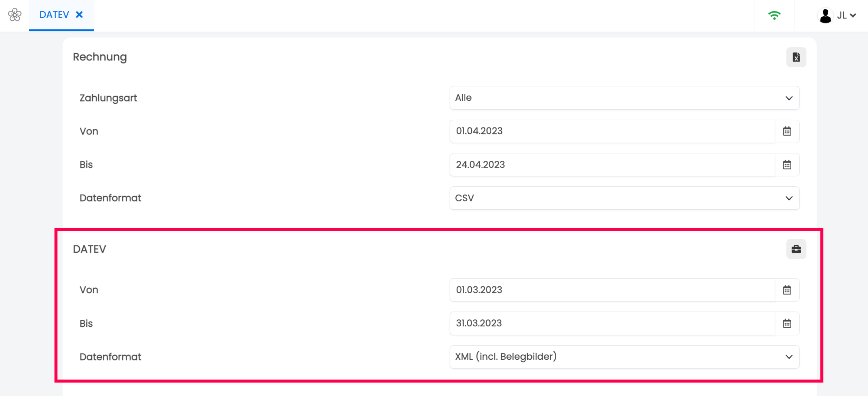This screenshot has height=396, width=868.
Task: Open calendar for DATEV Bis date
Action: 787,323
